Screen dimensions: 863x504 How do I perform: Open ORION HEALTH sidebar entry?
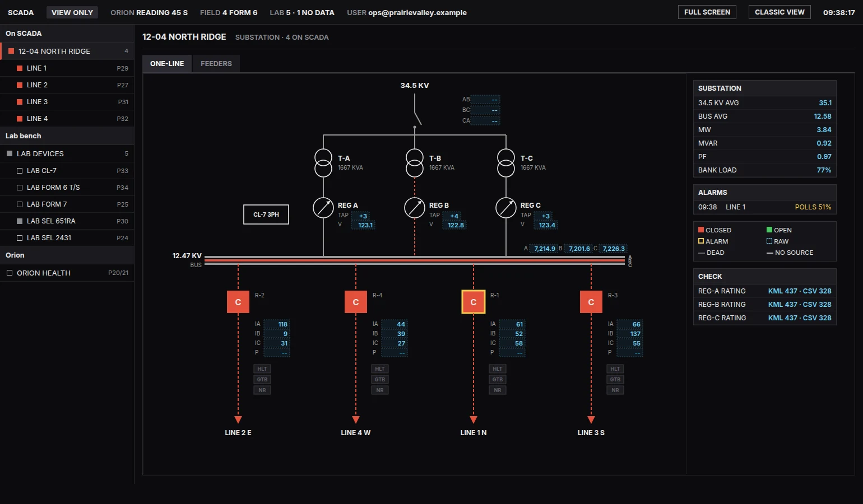click(67, 273)
